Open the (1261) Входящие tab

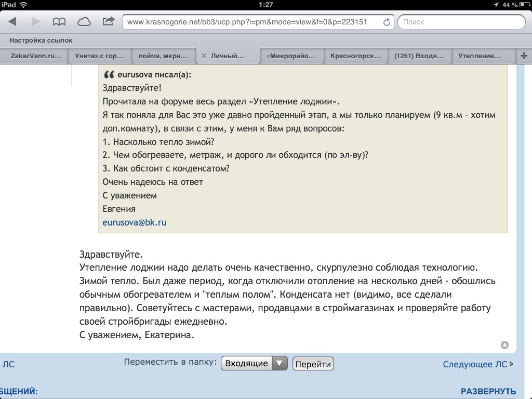click(419, 56)
